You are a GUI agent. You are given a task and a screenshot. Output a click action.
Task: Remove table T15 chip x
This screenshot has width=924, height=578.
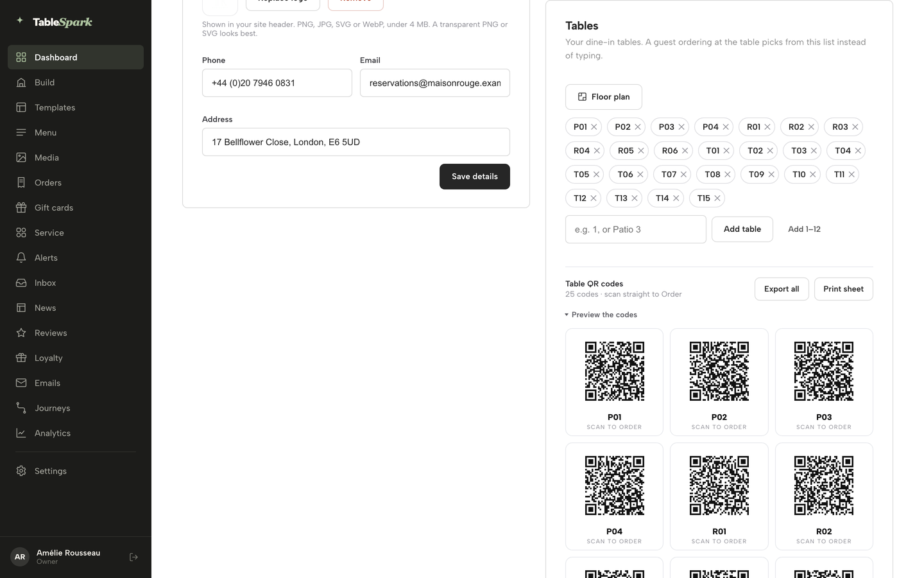(x=717, y=198)
